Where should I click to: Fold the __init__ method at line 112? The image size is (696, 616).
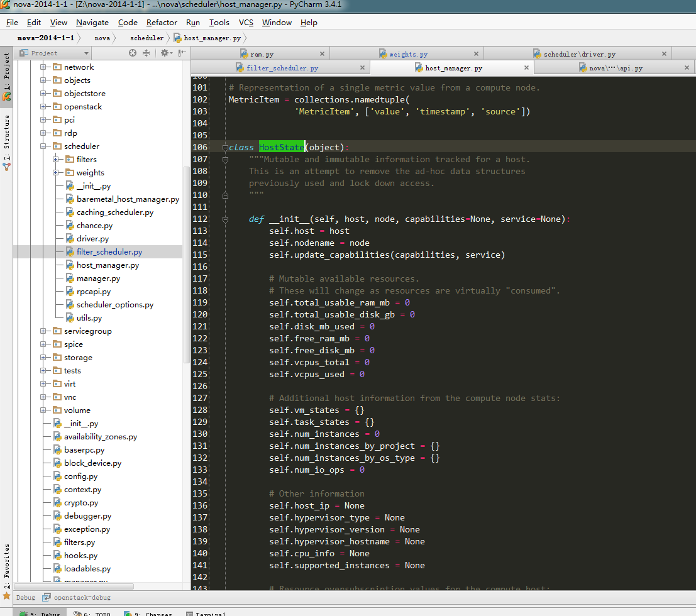[225, 219]
